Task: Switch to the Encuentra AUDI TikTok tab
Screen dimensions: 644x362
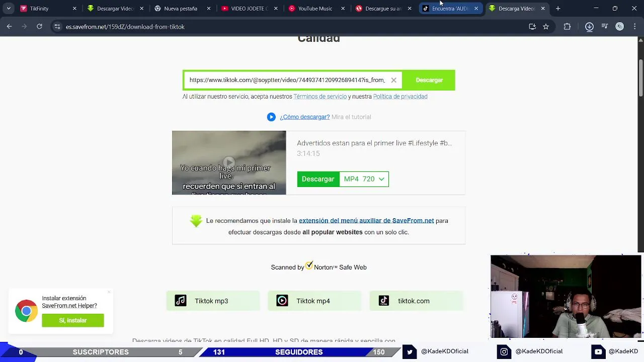Action: 449,9
